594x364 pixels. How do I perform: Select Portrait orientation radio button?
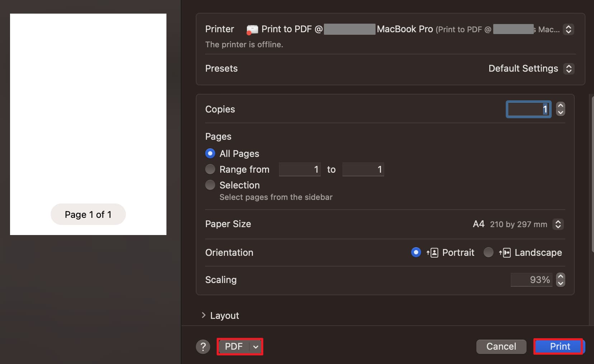pos(416,252)
